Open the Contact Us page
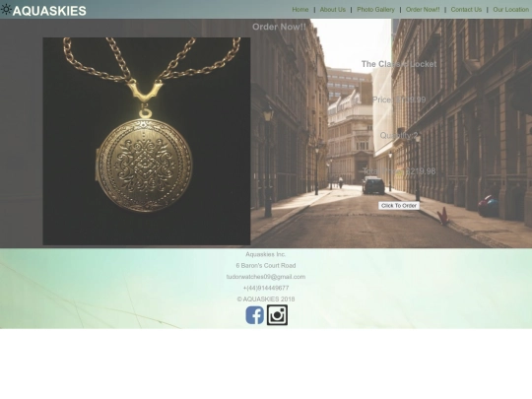Viewport: 532px width, 399px height. 466,10
